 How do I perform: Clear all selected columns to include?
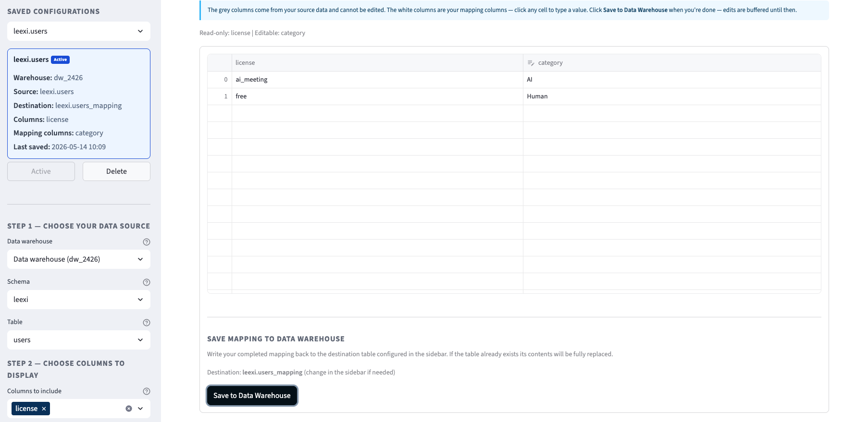129,409
